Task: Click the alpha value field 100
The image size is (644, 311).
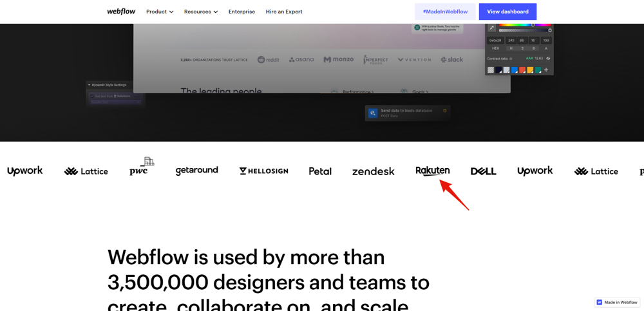Action: coord(546,41)
